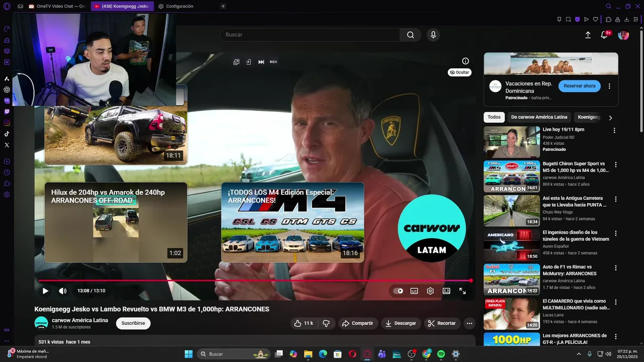The image size is (644, 362).
Task: Click the red video progress bar
Action: point(254,281)
